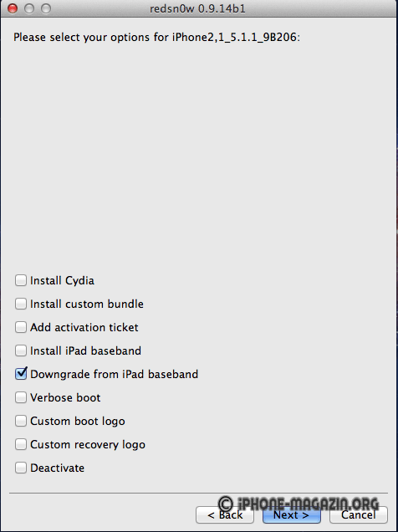398x532 pixels.
Task: Enable the Install Cydia checkbox
Action: click(x=21, y=280)
